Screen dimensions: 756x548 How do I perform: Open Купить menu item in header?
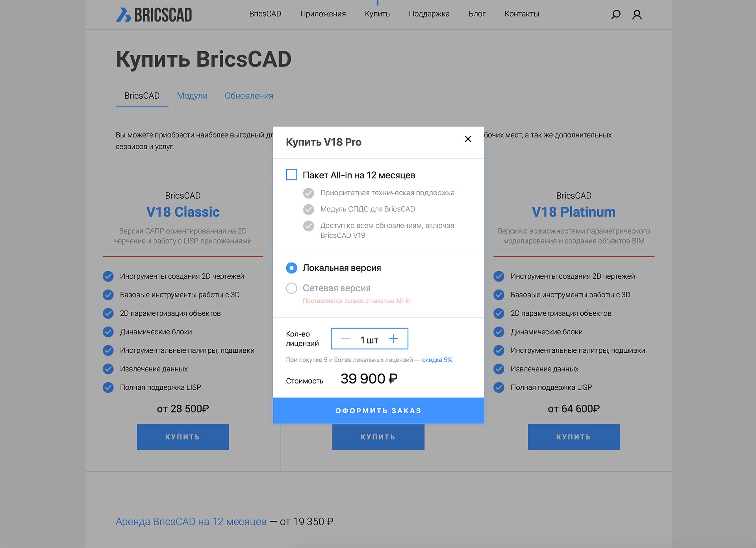tap(377, 14)
